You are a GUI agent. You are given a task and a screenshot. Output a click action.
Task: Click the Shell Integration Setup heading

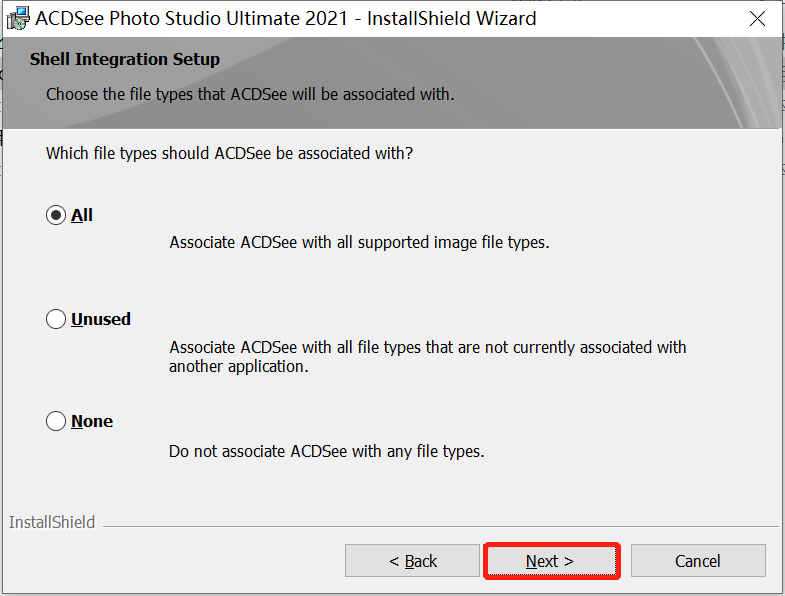pyautogui.click(x=125, y=59)
